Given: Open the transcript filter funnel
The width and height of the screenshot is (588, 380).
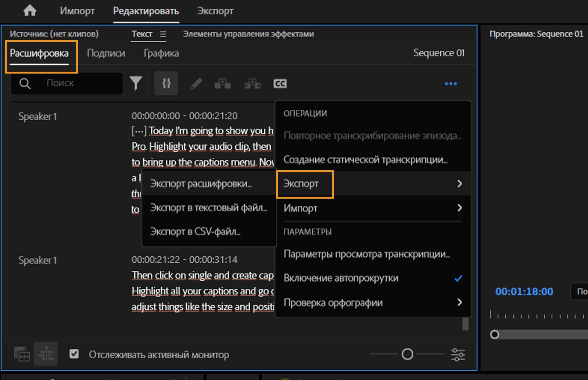Looking at the screenshot, I should click(136, 84).
